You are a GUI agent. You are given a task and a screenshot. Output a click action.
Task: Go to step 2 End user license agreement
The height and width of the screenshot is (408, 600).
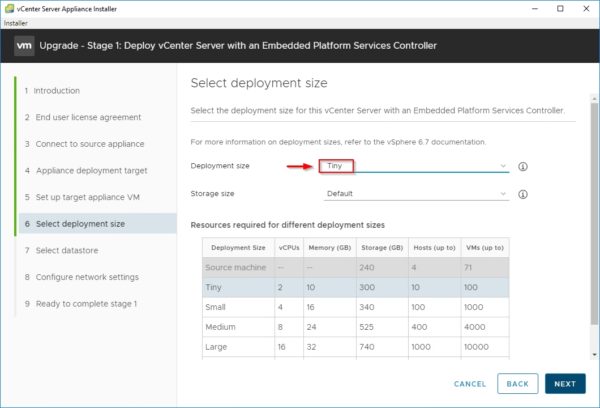pyautogui.click(x=83, y=117)
